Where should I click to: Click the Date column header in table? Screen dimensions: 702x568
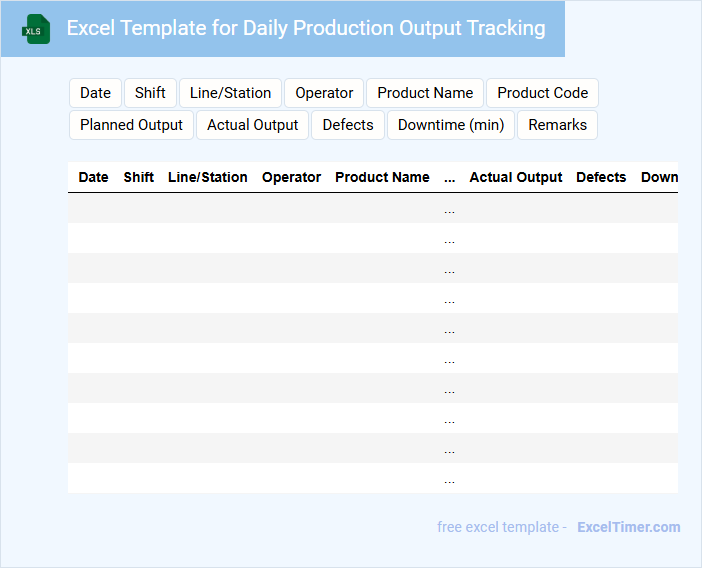(93, 177)
